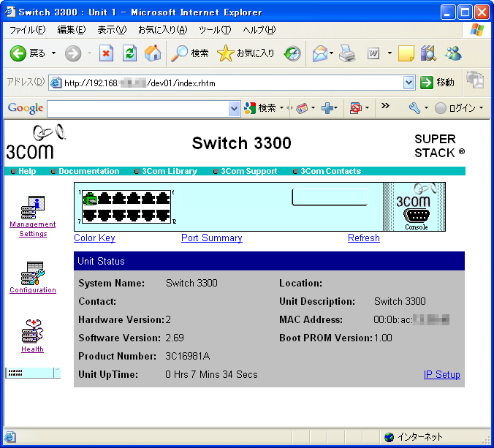
Task: Click Google toolbar search button
Action: coord(259,108)
